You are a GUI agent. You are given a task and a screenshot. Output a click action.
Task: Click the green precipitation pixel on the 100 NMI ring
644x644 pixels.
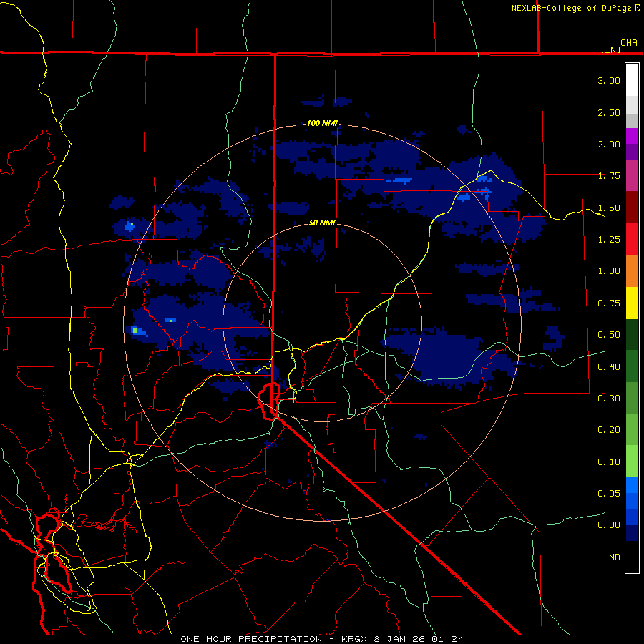click(135, 330)
